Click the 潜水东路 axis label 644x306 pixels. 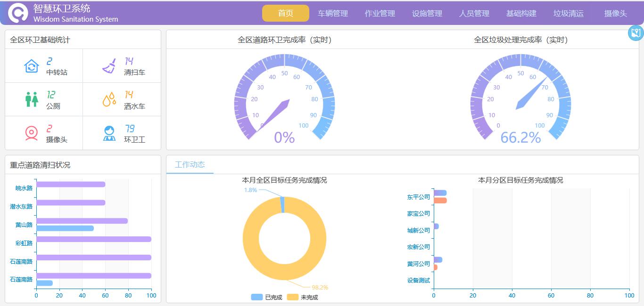[21, 207]
